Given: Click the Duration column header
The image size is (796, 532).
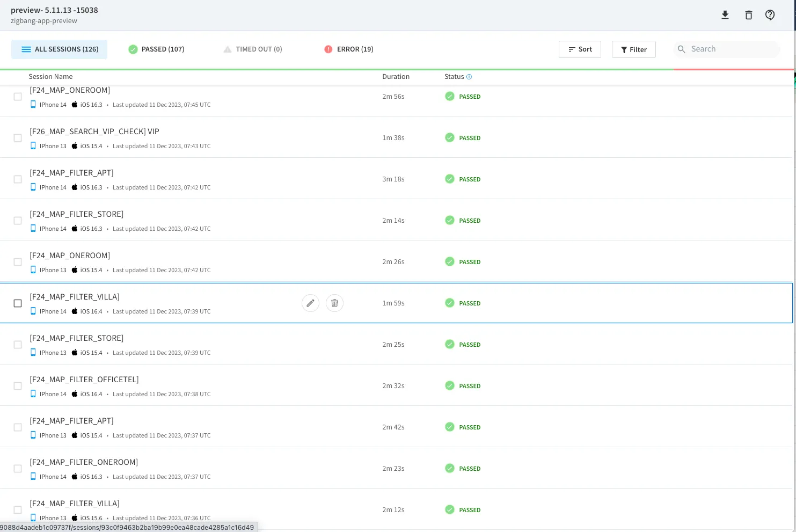Looking at the screenshot, I should point(396,77).
